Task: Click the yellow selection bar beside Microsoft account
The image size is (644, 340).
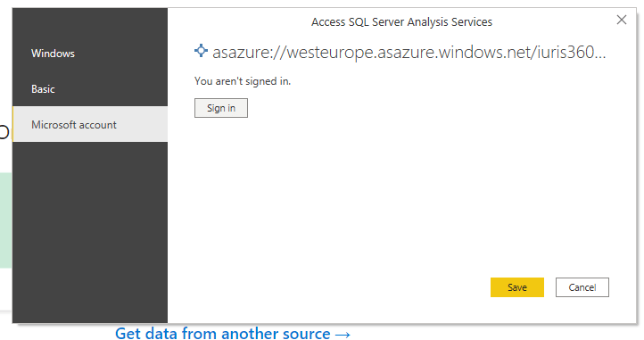Action: pyautogui.click(x=13, y=124)
